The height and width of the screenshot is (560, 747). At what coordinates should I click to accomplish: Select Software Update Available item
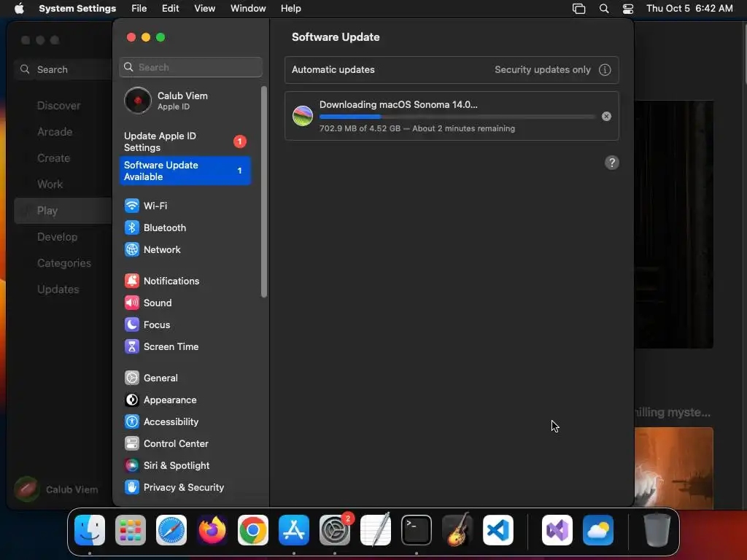click(x=185, y=171)
